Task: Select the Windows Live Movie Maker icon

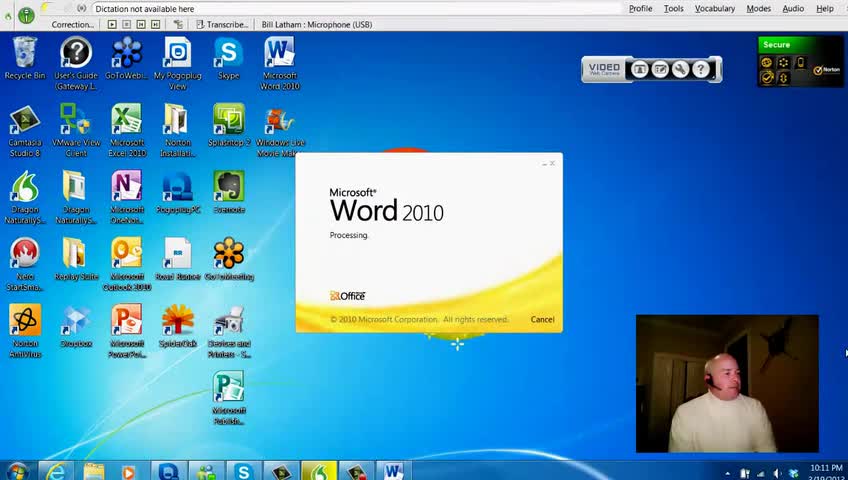Action: click(280, 130)
